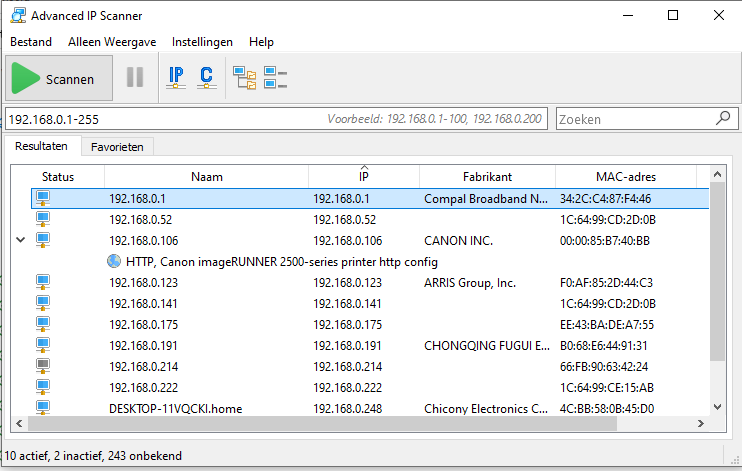Sort by the Fabrikant column header
The width and height of the screenshot is (742, 471).
[487, 177]
